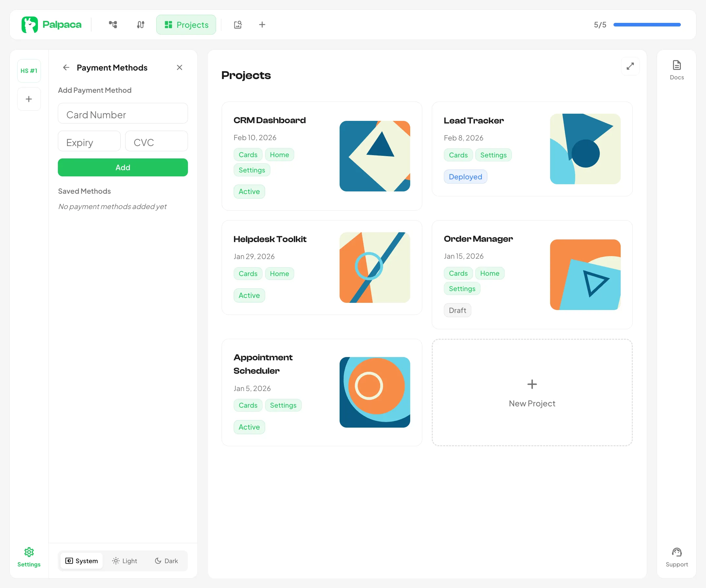Enable the Light theme
This screenshot has height=588, width=706.
point(125,561)
